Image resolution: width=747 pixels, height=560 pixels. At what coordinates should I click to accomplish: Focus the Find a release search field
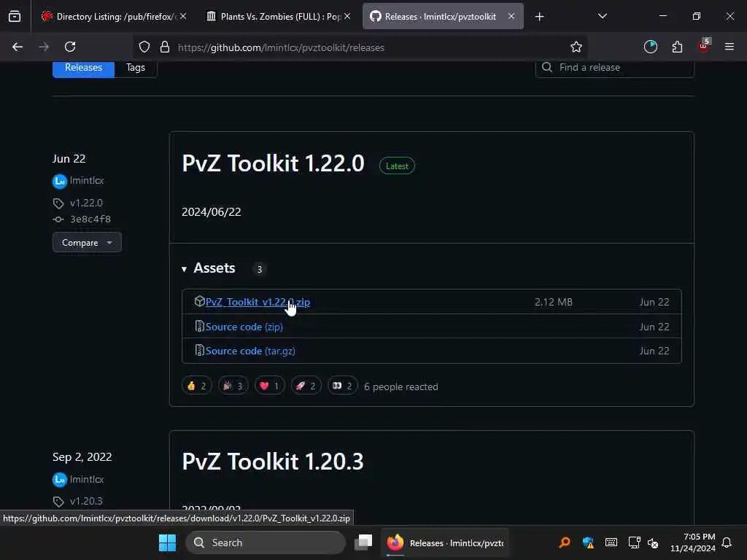pyautogui.click(x=614, y=68)
